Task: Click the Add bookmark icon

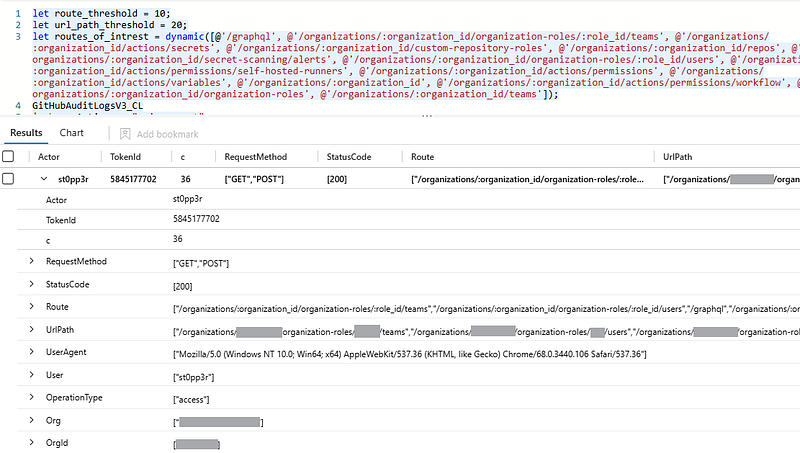Action: pos(125,134)
